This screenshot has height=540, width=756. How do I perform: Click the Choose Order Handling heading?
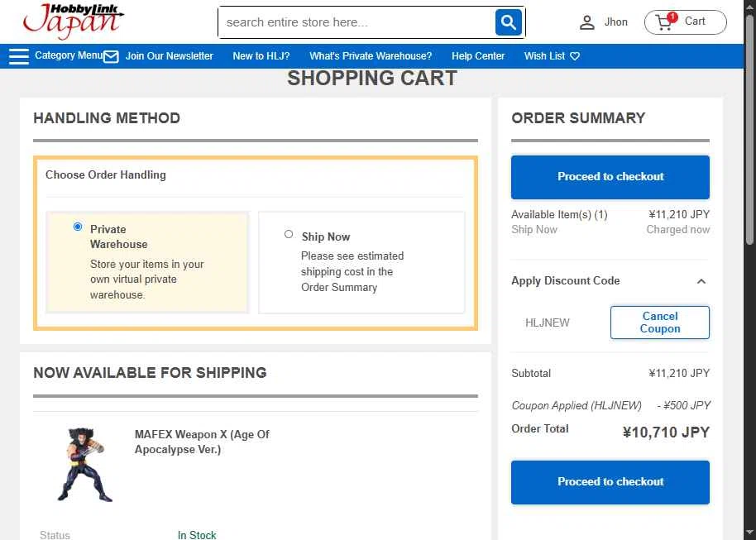click(106, 174)
